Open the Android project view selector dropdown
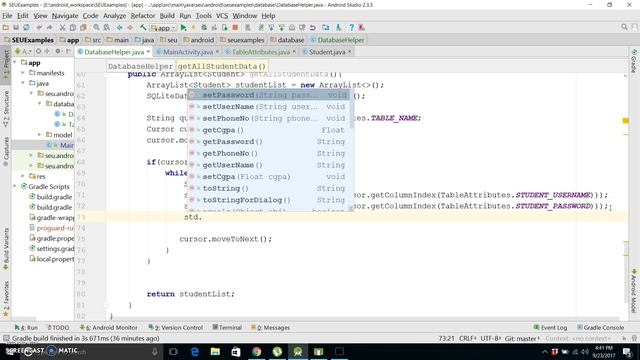This screenshot has height=360, width=640. pyautogui.click(x=23, y=51)
